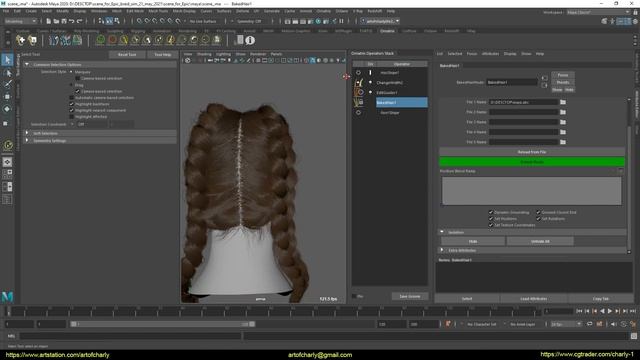The height and width of the screenshot is (360, 640).
Task: Click the first Ornatrix add hair shelf icon
Action: (20, 40)
